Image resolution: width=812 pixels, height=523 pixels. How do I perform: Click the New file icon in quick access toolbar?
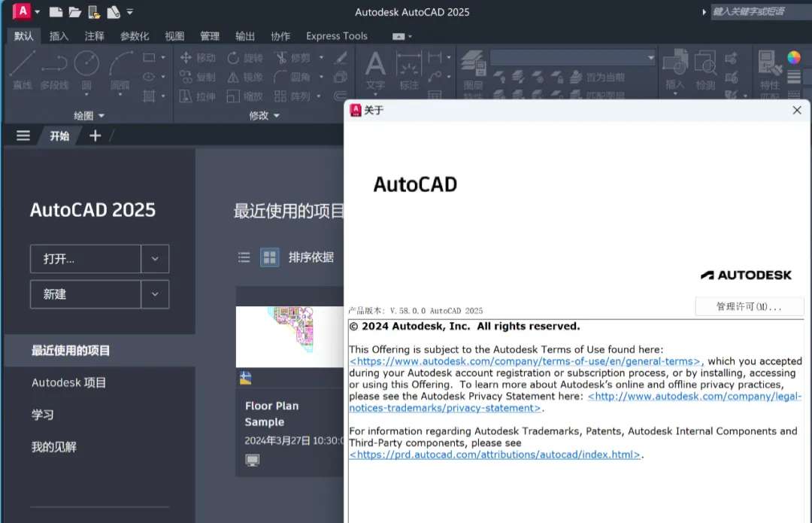(x=56, y=11)
